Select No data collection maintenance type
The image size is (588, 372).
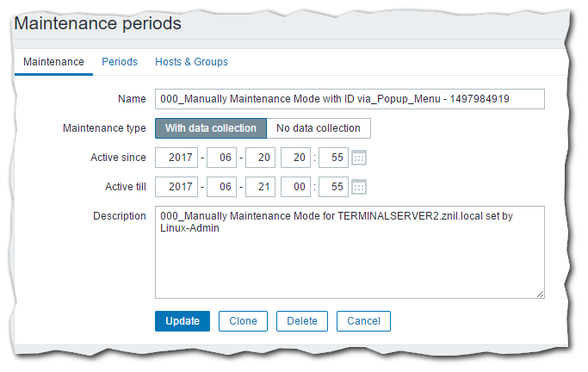tap(319, 128)
